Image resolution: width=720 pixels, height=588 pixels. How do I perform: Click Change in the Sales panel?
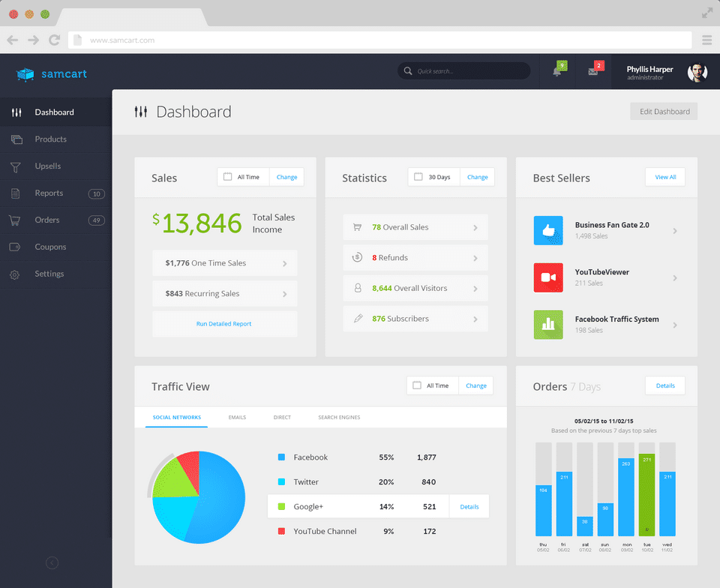(x=286, y=177)
